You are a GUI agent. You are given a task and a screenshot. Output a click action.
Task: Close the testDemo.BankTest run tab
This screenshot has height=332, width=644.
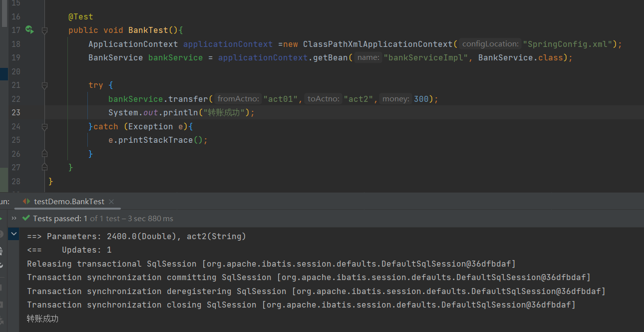click(111, 202)
